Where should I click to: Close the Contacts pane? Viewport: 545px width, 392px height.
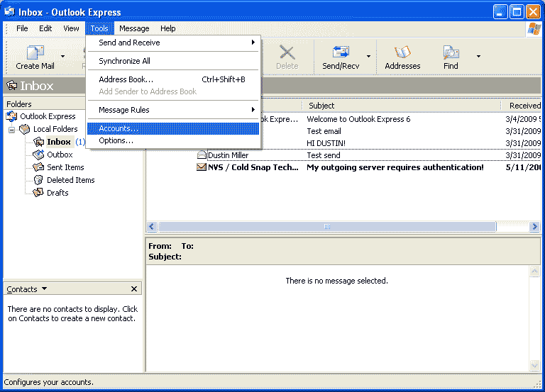pyautogui.click(x=134, y=289)
